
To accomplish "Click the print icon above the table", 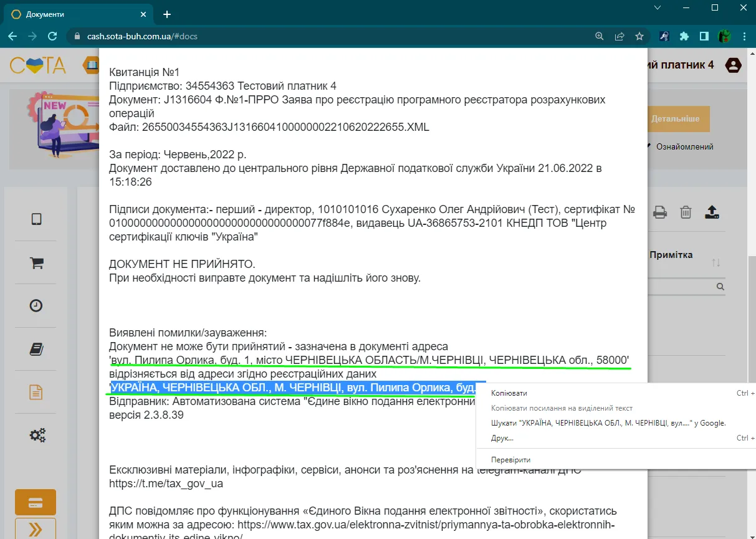I will coord(660,212).
